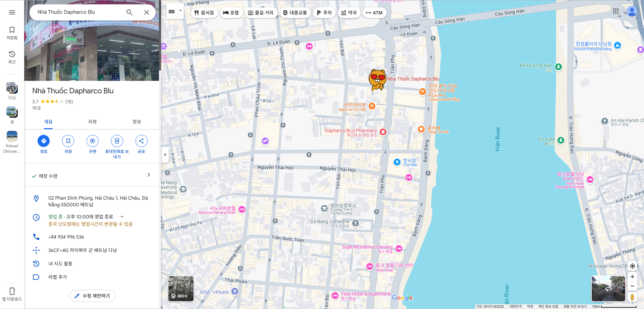Click the review count (18) link
This screenshot has height=309, width=644.
(69, 102)
